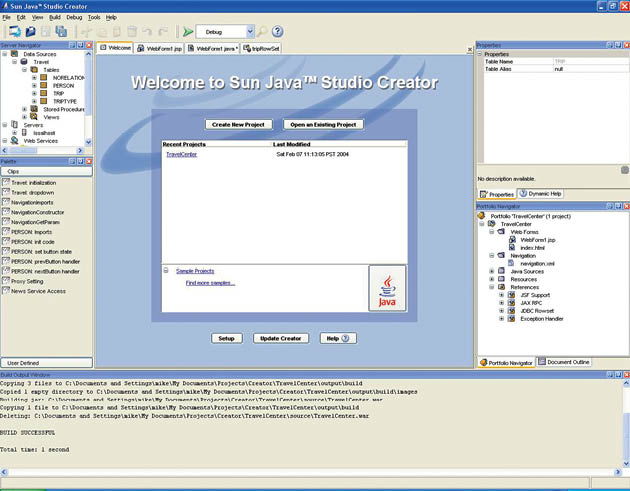630x491 pixels.
Task: Expand the Views node
Action: pos(25,117)
